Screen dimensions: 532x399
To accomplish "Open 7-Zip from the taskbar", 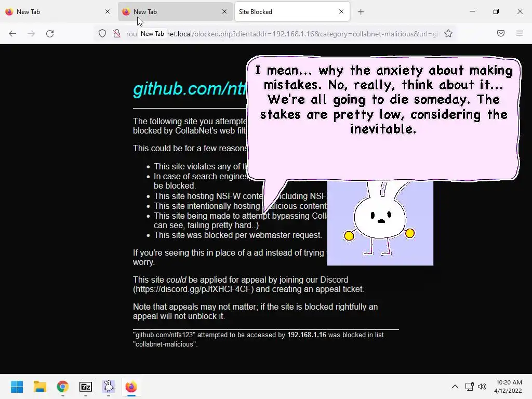I will (86, 387).
